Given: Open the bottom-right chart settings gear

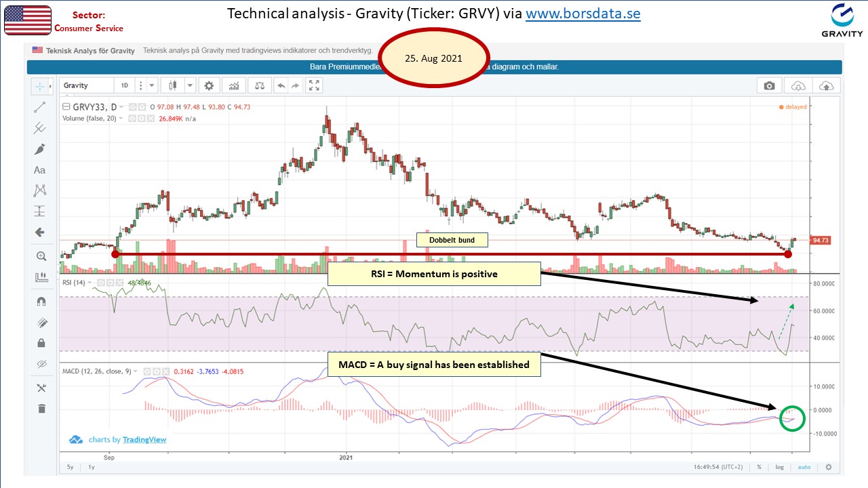Looking at the screenshot, I should tap(828, 467).
